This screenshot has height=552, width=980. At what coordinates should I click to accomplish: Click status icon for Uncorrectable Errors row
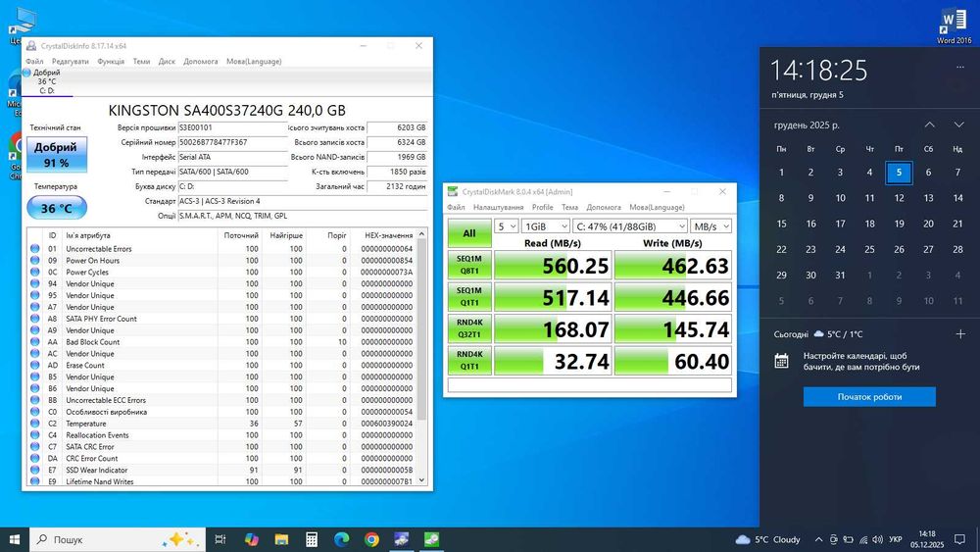click(x=35, y=249)
